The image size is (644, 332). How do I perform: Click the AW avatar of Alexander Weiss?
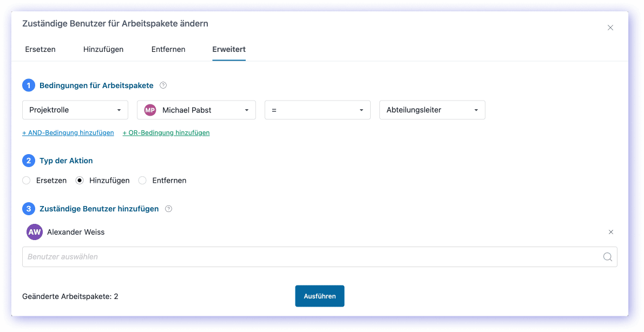pos(35,232)
